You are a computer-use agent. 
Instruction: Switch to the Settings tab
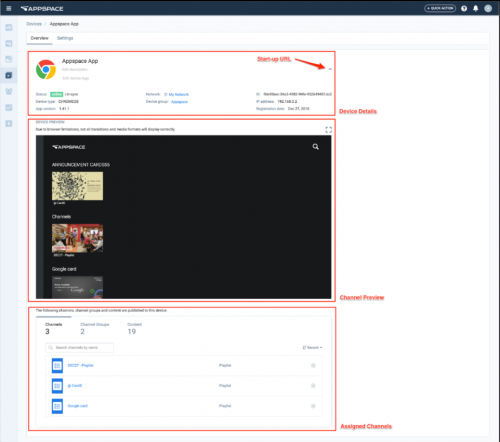click(65, 38)
